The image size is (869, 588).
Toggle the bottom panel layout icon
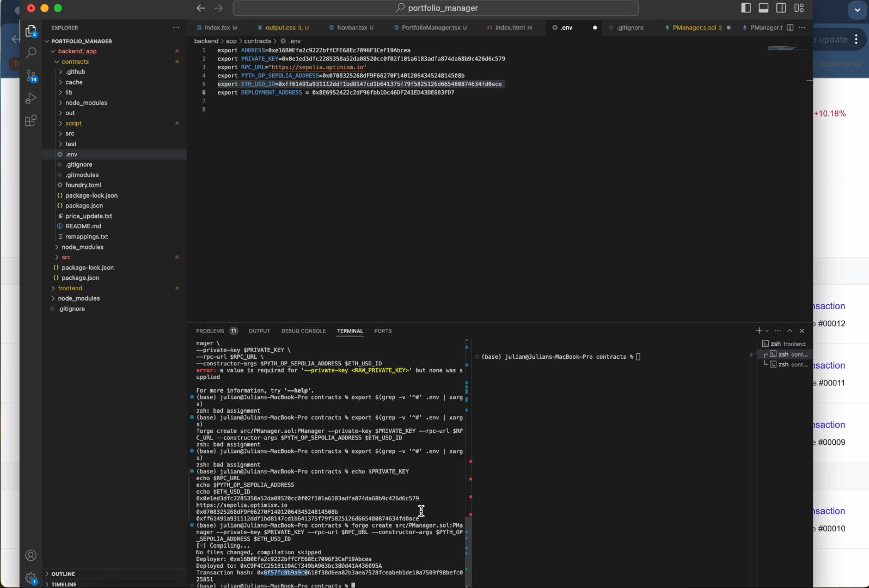click(763, 8)
